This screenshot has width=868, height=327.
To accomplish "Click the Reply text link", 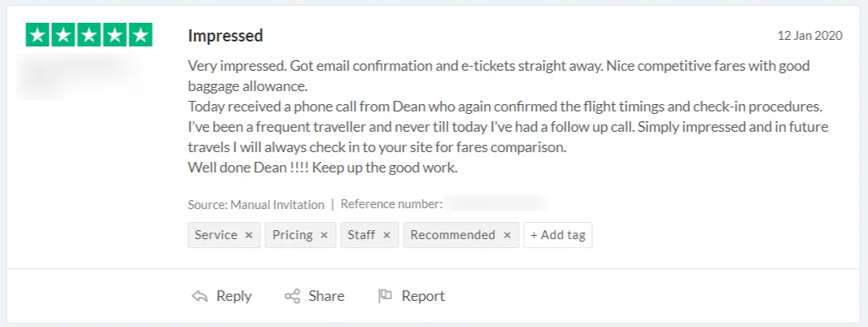I will (233, 296).
